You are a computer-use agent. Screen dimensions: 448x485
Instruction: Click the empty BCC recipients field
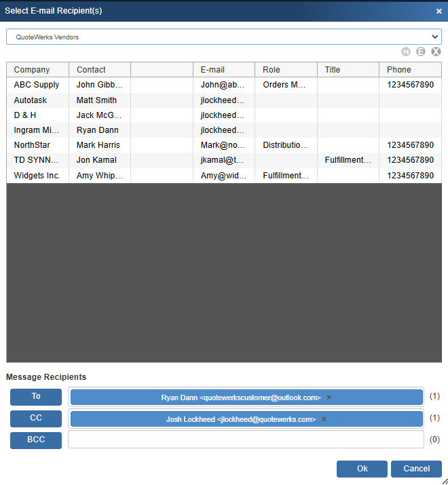pos(246,440)
